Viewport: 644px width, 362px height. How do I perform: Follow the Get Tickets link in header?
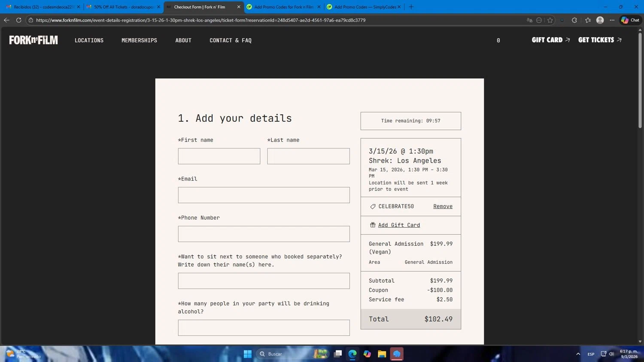(x=600, y=40)
